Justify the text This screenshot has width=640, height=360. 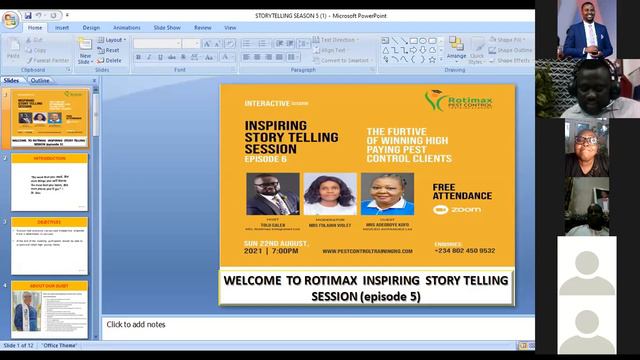click(x=279, y=57)
